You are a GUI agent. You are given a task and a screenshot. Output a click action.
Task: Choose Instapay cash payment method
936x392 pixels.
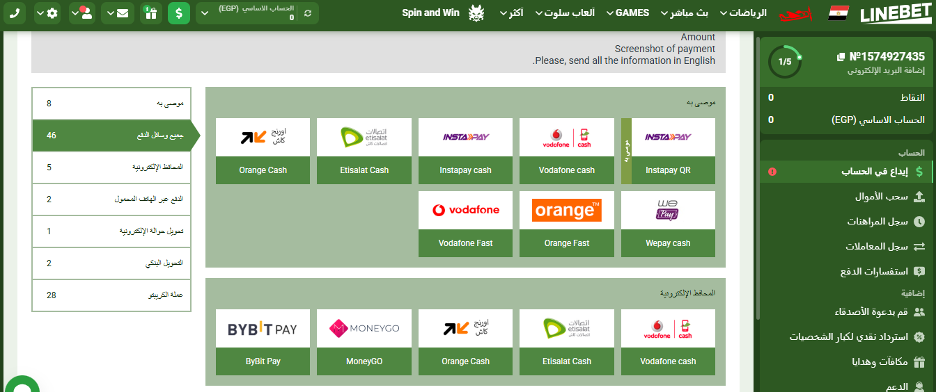click(x=466, y=150)
